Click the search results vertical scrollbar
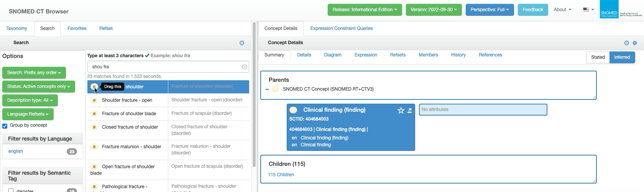644x192 pixels. (254, 94)
